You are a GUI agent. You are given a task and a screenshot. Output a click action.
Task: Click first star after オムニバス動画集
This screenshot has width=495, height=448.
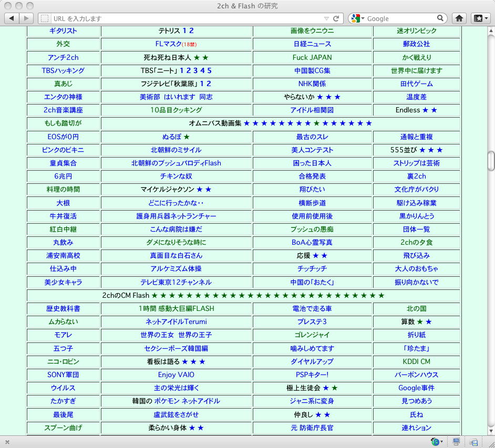coord(246,123)
